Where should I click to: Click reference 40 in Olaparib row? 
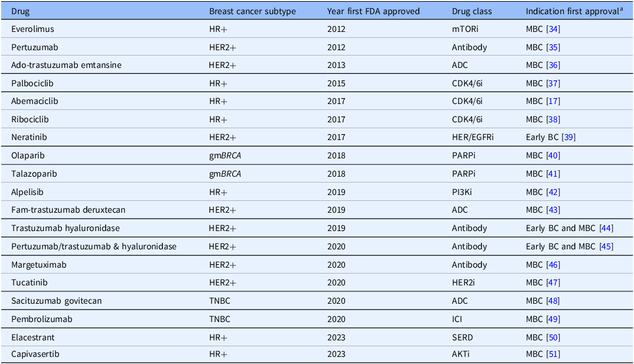pos(553,155)
